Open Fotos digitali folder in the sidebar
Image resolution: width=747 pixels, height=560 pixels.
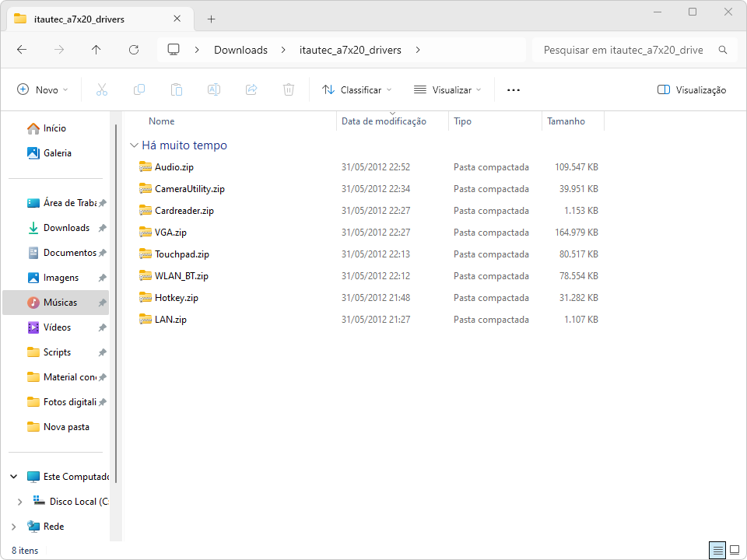[62, 402]
